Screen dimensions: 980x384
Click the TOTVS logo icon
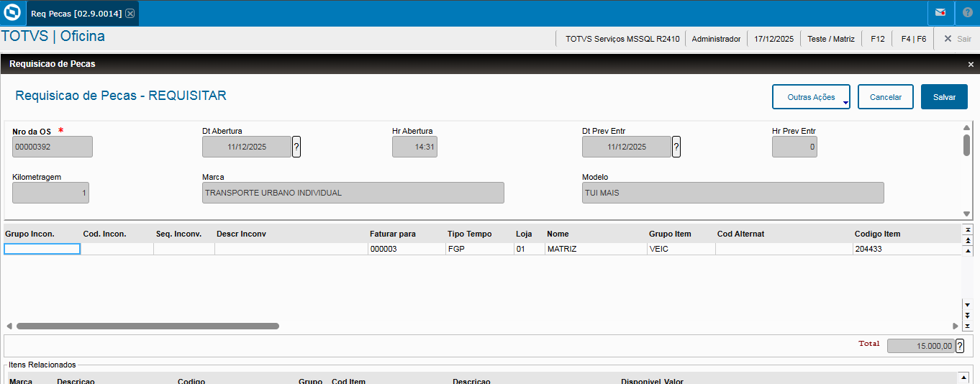click(12, 13)
